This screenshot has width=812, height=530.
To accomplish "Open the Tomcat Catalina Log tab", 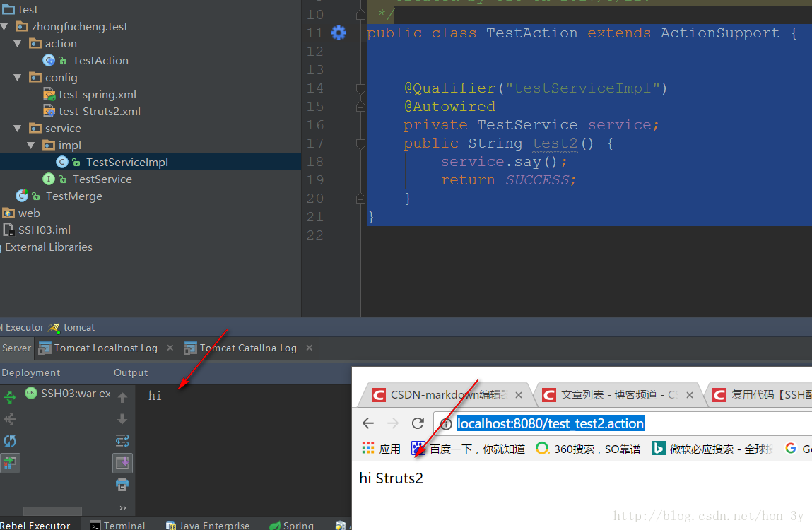I will [248, 348].
